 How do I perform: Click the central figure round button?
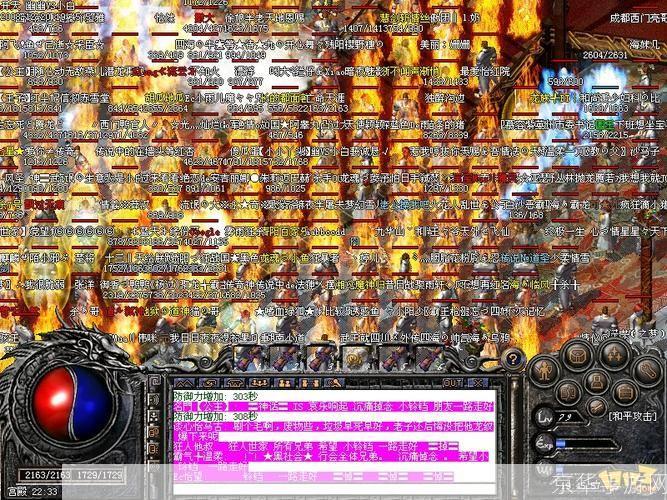596,381
